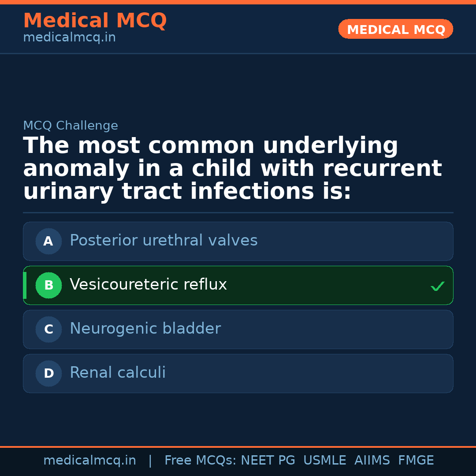
Task: Click "FMGE" in the footer
Action: (x=416, y=461)
